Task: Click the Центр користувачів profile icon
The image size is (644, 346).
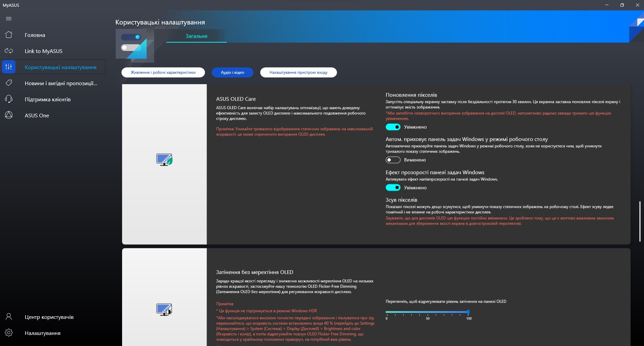Action: [9, 317]
